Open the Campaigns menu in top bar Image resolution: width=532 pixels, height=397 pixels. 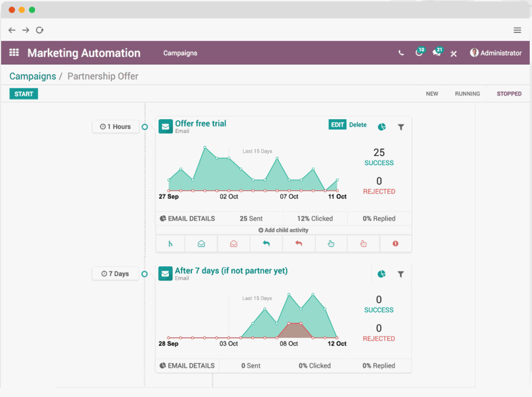tap(180, 53)
